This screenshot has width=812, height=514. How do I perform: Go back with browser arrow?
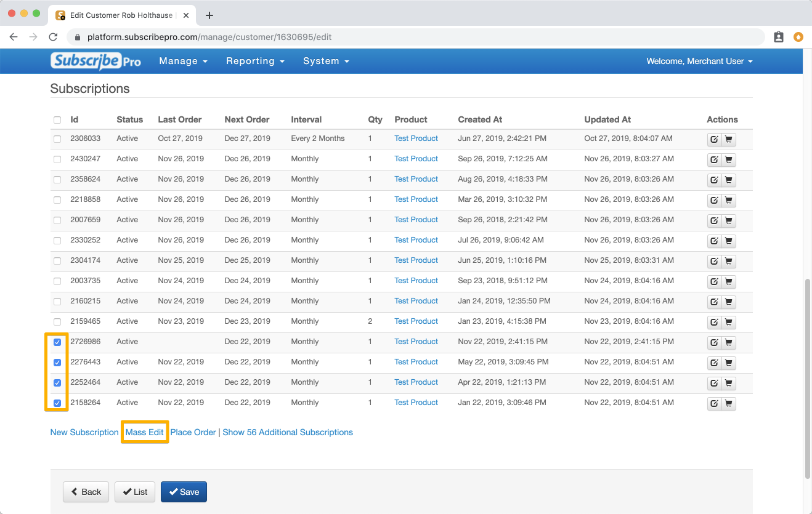coord(14,37)
